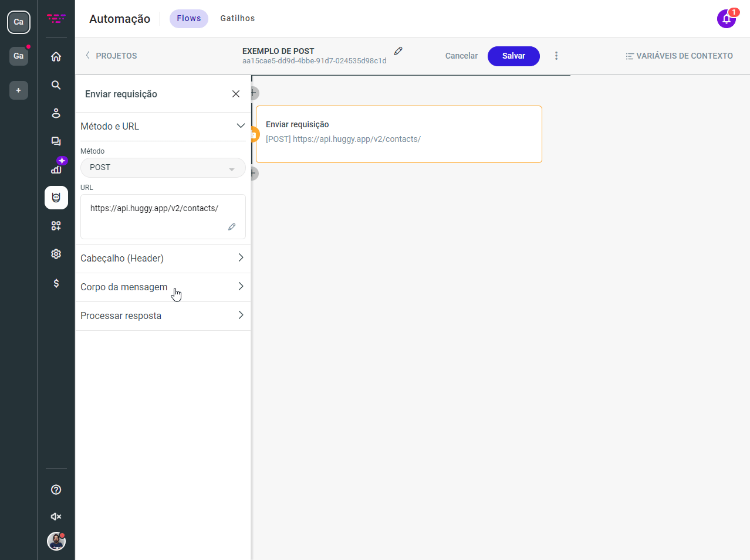Viewport: 750px width, 560px height.
Task: Close the Enviar requisição panel
Action: click(x=236, y=94)
